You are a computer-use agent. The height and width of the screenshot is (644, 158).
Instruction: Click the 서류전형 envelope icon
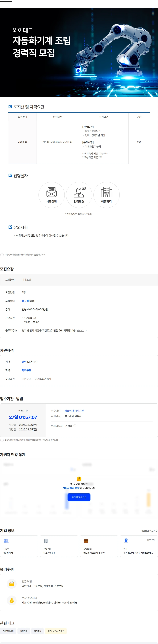(x=51, y=192)
